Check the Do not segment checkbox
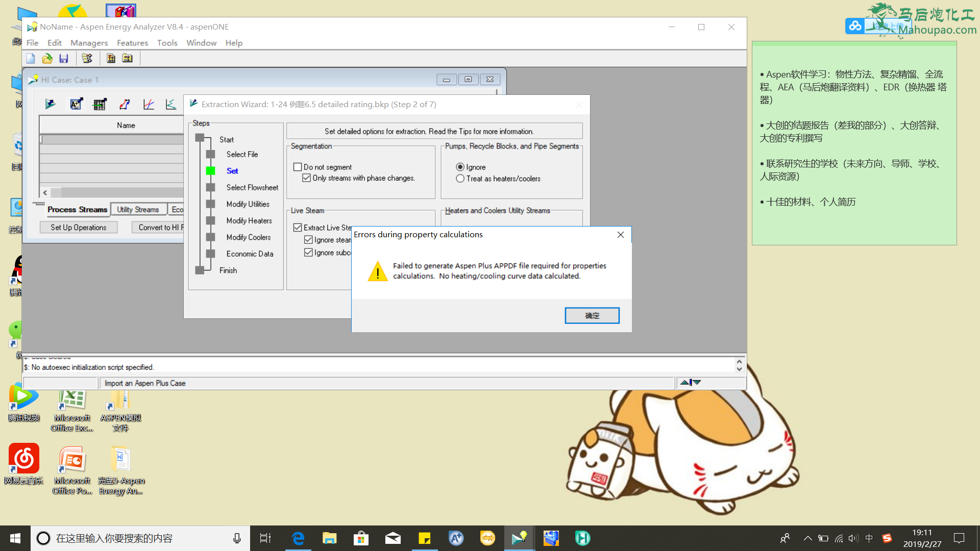This screenshot has width=980, height=551. [x=298, y=167]
